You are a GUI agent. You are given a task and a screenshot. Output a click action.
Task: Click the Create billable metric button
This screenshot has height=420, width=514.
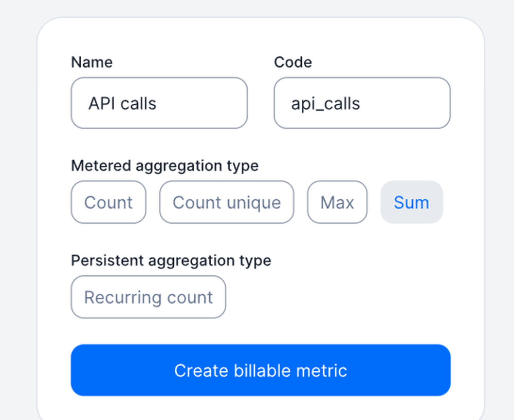[261, 370]
